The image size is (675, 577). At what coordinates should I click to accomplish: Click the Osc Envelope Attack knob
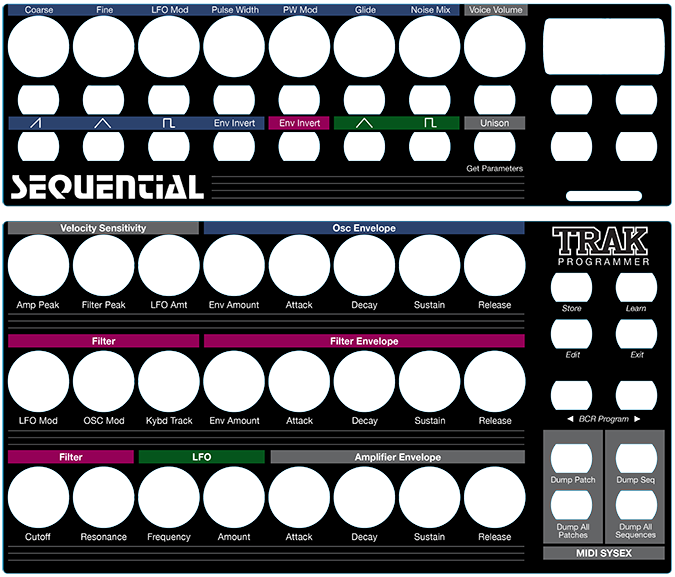pos(299,265)
